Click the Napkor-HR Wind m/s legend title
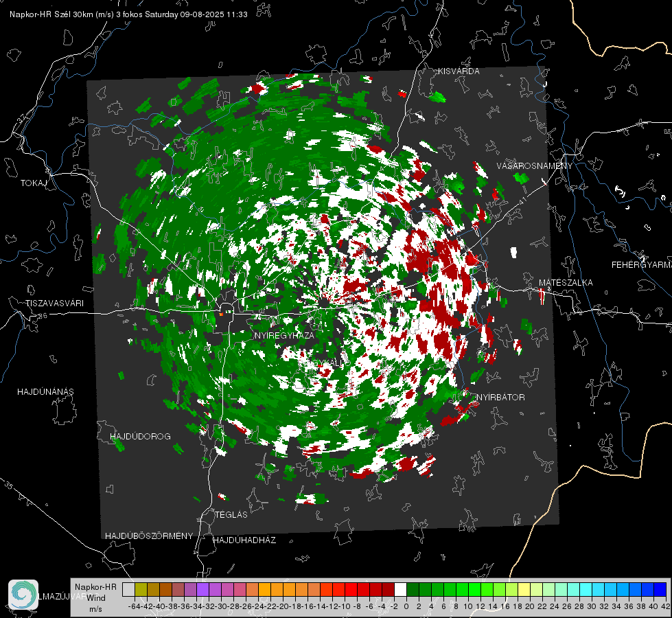The image size is (672, 618). pos(95,597)
